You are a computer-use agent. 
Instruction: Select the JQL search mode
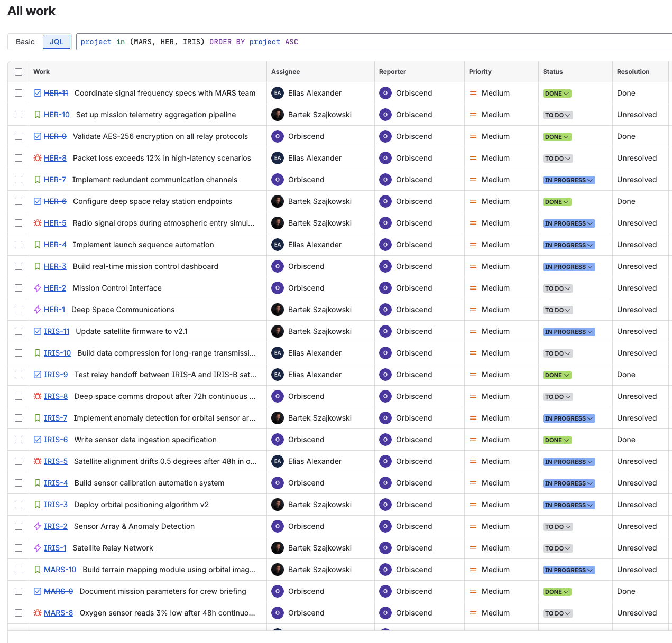tap(57, 42)
